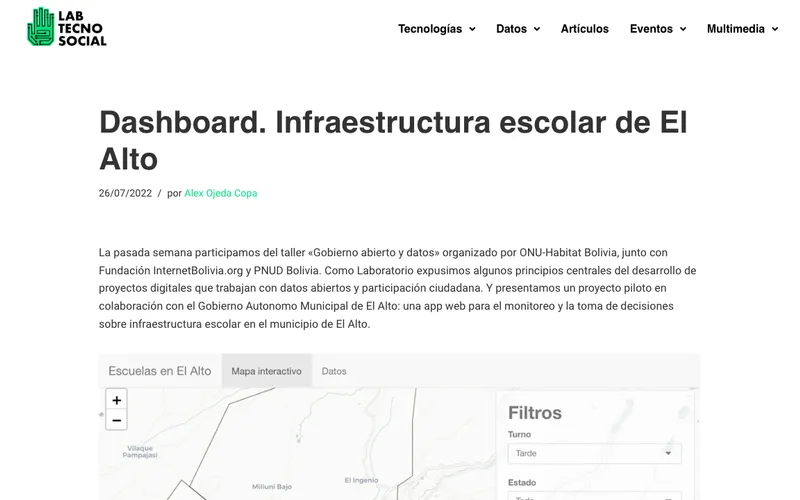Click the Lab Tecno Social logo
800x500 pixels.
tap(66, 27)
